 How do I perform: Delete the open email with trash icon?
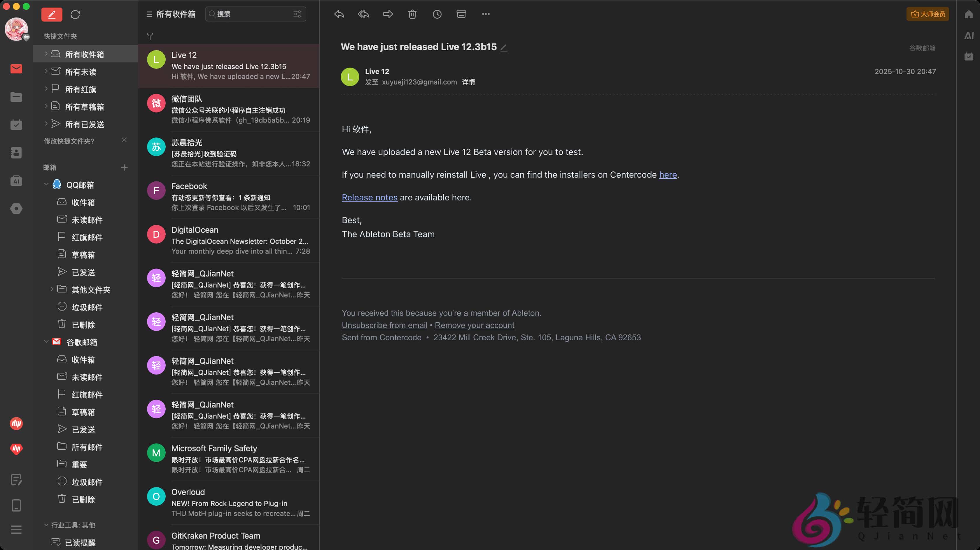click(x=412, y=14)
